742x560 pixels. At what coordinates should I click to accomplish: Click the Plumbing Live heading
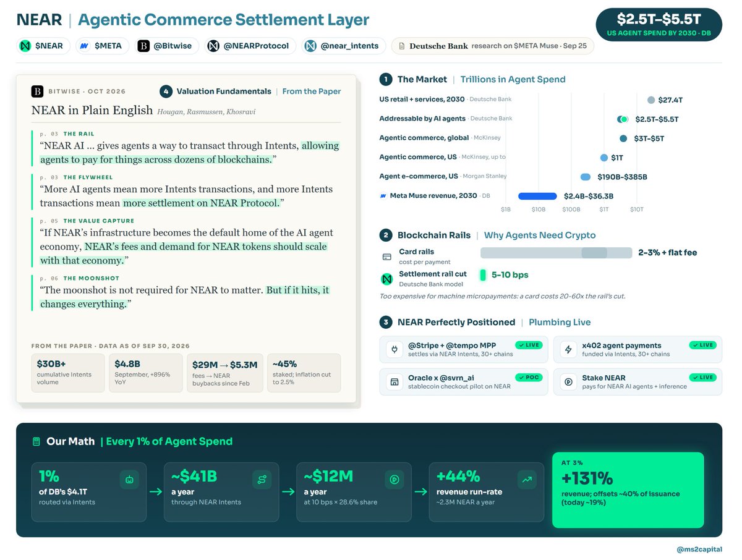pyautogui.click(x=560, y=322)
